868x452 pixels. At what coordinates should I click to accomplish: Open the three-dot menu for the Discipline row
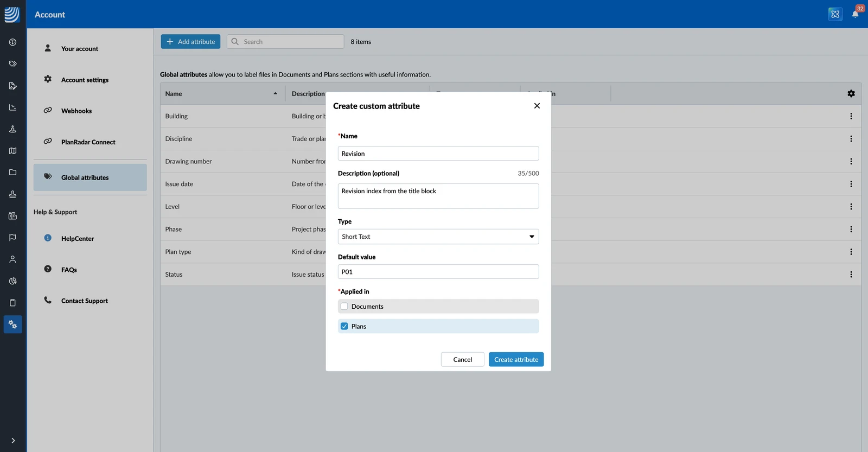click(x=851, y=139)
